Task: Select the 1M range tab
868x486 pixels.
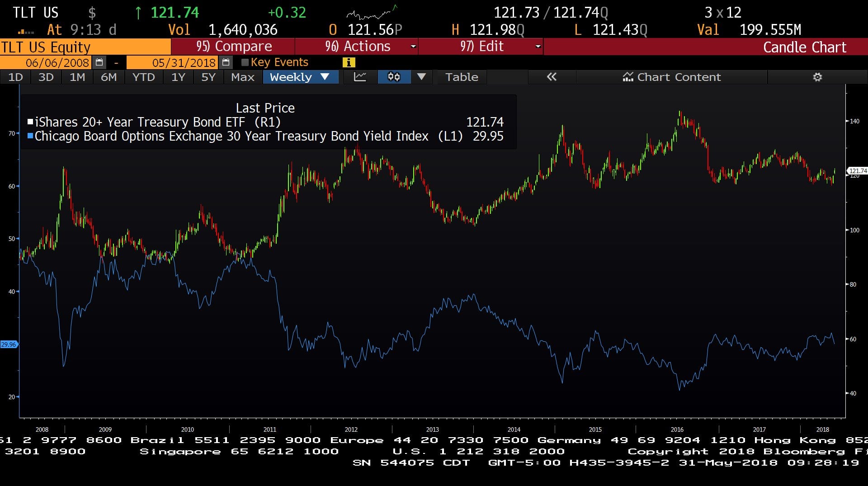Action: [77, 77]
